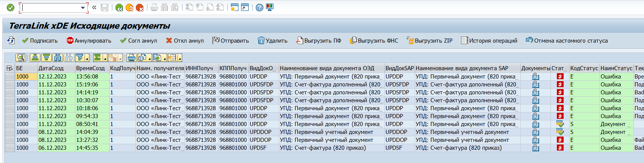Image resolution: width=644 pixels, height=163 pixels.
Task: Select row dated 06.12.2023 via row selector
Action: pyautogui.click(x=10, y=148)
